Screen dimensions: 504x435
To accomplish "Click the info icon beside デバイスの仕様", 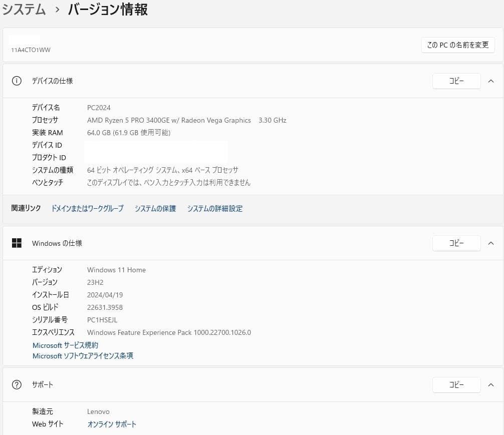I will (17, 81).
